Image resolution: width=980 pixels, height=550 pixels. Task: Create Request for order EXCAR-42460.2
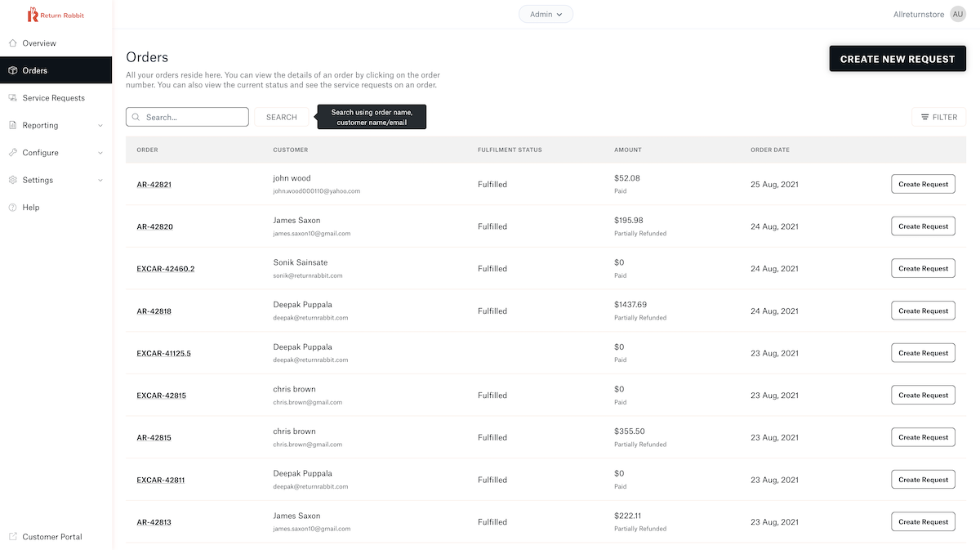[x=923, y=268]
